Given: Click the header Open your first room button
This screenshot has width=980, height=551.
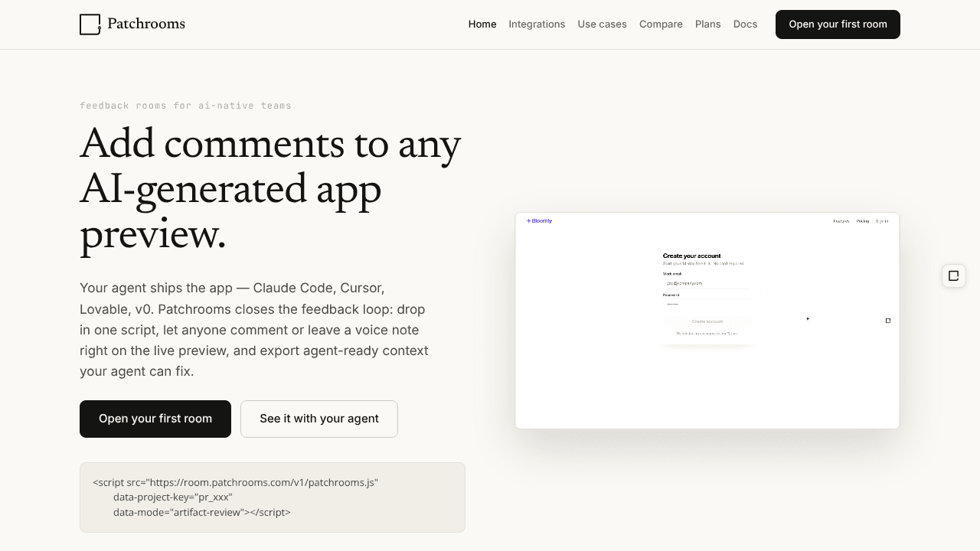Looking at the screenshot, I should pyautogui.click(x=838, y=24).
